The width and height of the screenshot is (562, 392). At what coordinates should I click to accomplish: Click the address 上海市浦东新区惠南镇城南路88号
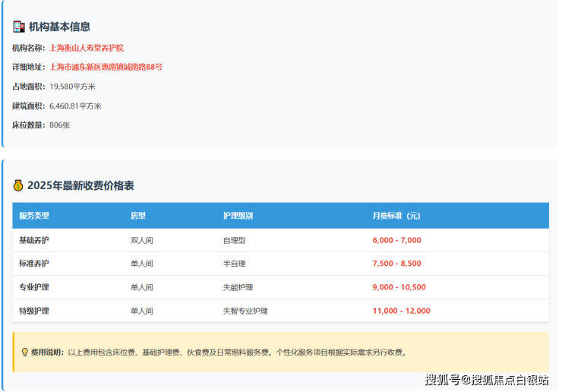pyautogui.click(x=106, y=67)
